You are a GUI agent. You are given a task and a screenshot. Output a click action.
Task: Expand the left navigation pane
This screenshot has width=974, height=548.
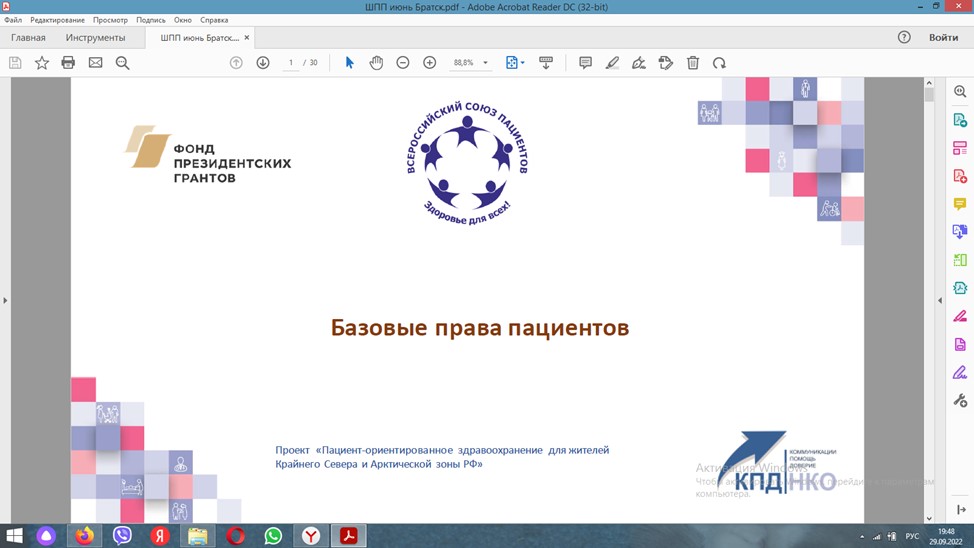tap(5, 300)
